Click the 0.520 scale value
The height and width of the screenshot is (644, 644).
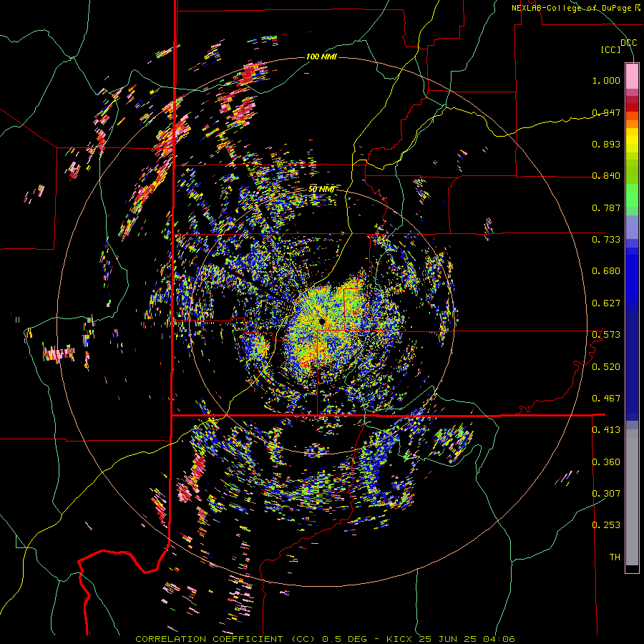[x=606, y=366]
